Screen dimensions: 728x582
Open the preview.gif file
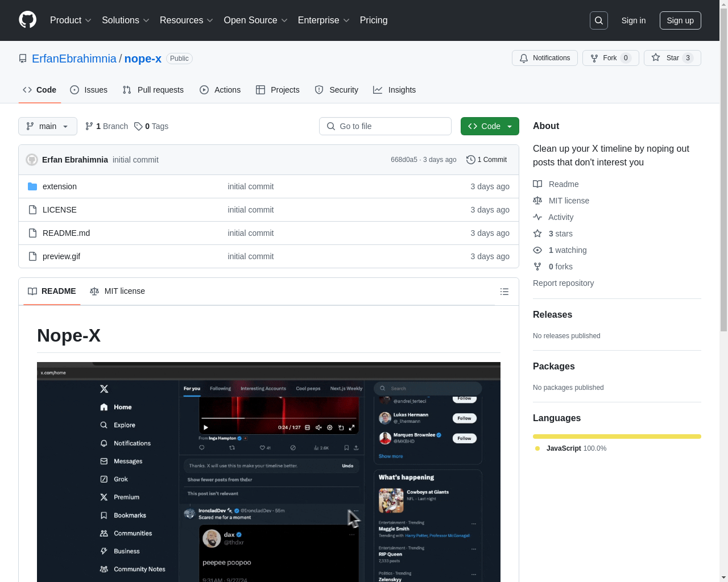tap(61, 256)
